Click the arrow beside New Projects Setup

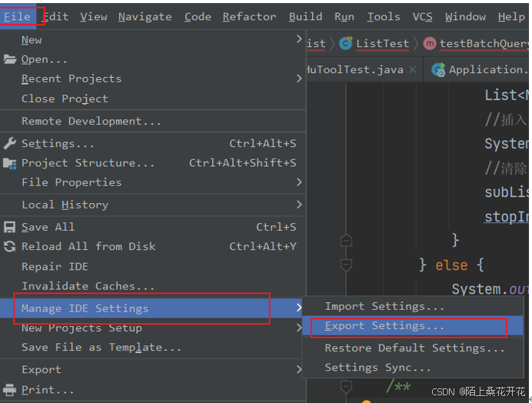coord(299,328)
